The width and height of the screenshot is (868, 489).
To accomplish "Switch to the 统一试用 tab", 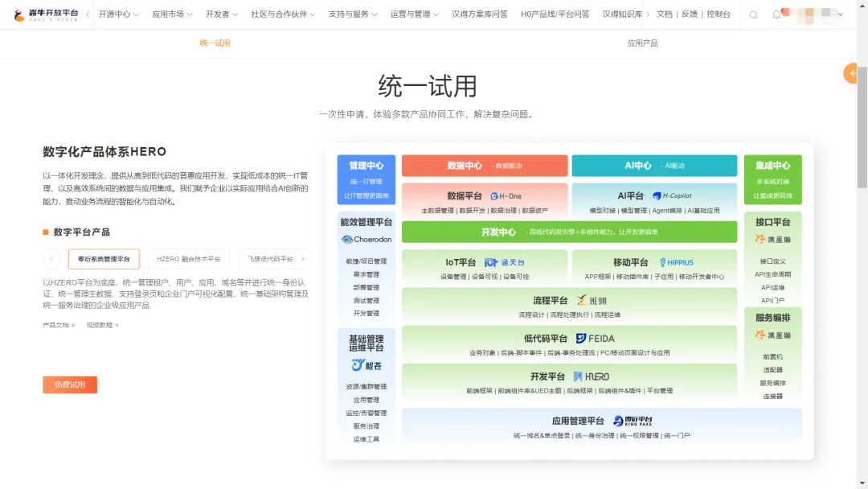I will [x=215, y=43].
